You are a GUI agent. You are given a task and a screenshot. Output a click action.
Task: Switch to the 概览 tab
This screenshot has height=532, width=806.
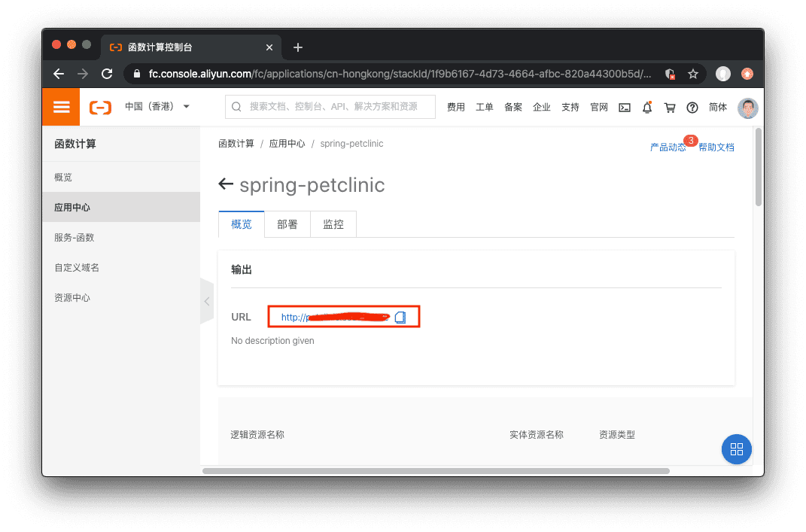[241, 224]
